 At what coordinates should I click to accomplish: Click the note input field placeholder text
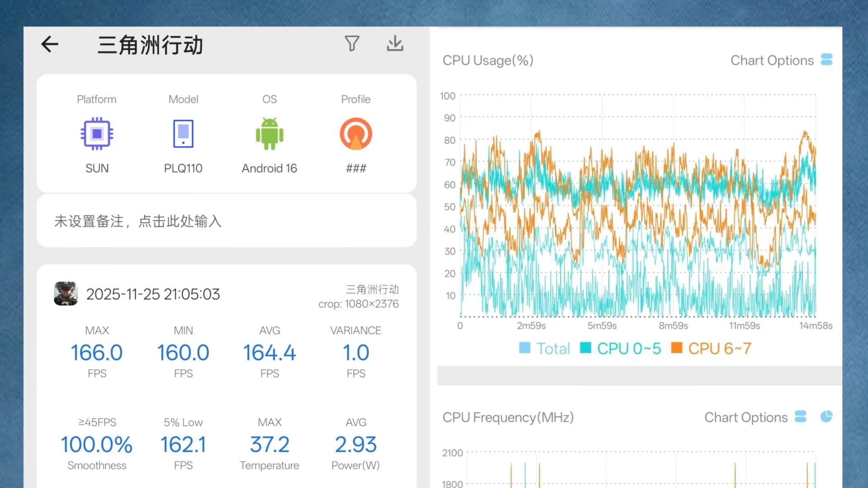(x=138, y=221)
